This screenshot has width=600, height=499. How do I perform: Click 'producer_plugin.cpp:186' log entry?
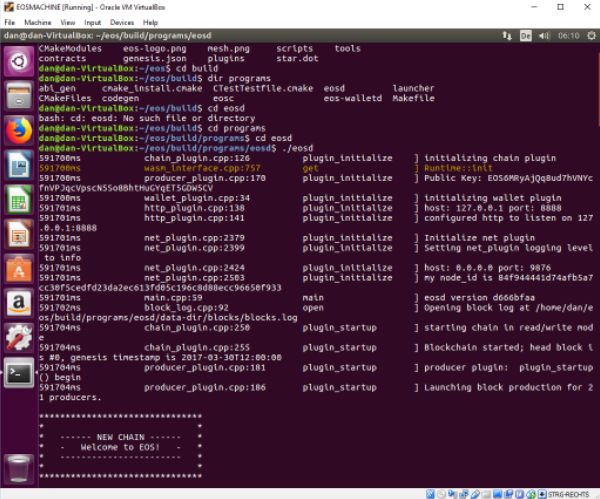pos(205,387)
